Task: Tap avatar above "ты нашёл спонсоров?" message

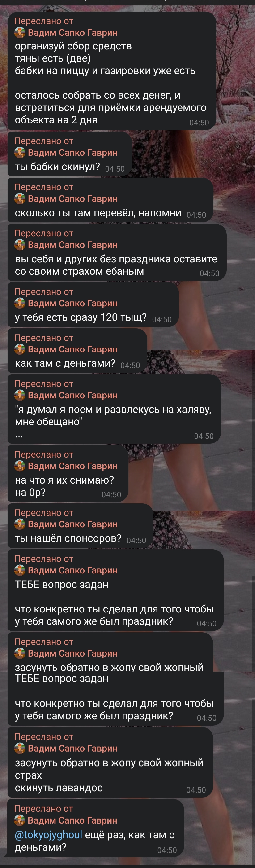Action: click(x=20, y=524)
